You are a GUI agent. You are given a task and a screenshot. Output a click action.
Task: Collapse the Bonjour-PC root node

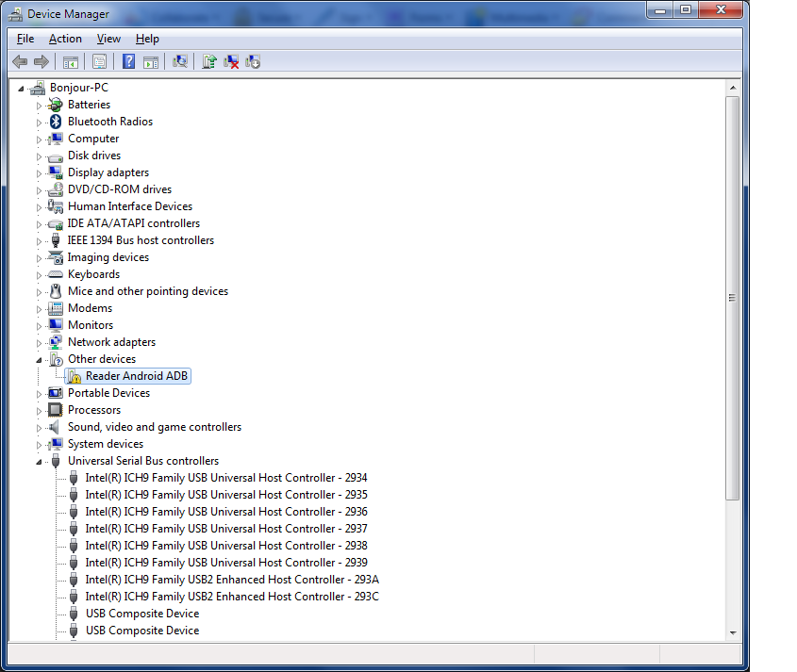coord(21,89)
